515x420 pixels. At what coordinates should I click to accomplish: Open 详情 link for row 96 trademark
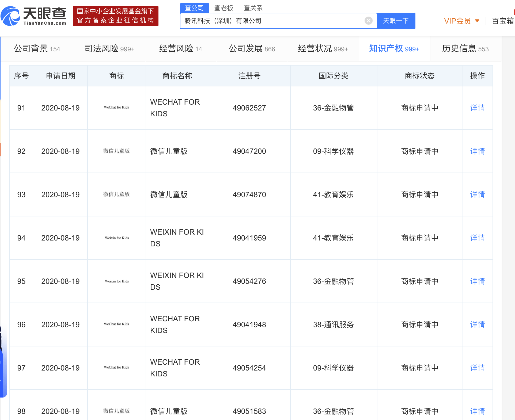(x=477, y=324)
